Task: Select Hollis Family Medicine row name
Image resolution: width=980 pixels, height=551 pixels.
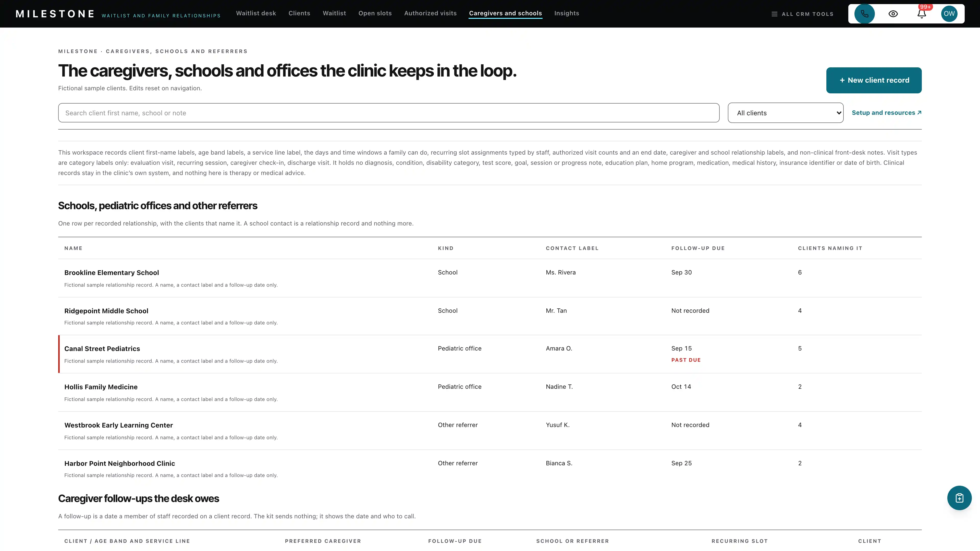Action: [101, 387]
